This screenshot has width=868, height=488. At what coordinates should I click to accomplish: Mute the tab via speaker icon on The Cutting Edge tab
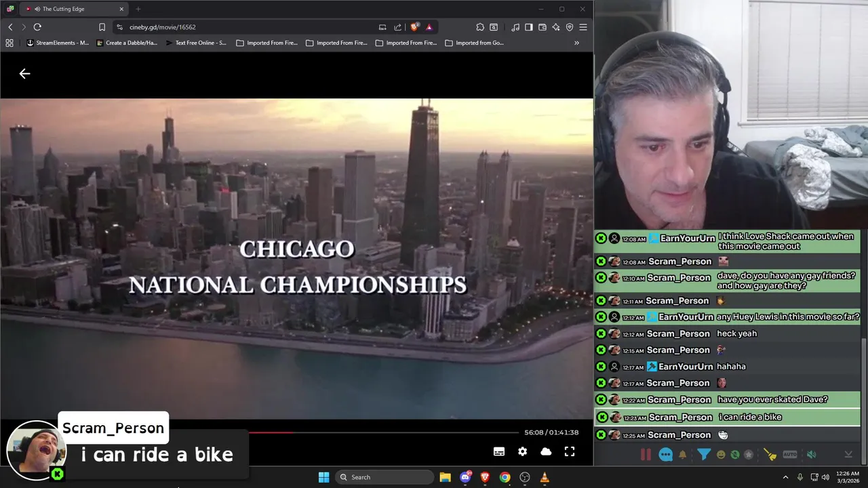pyautogui.click(x=37, y=9)
